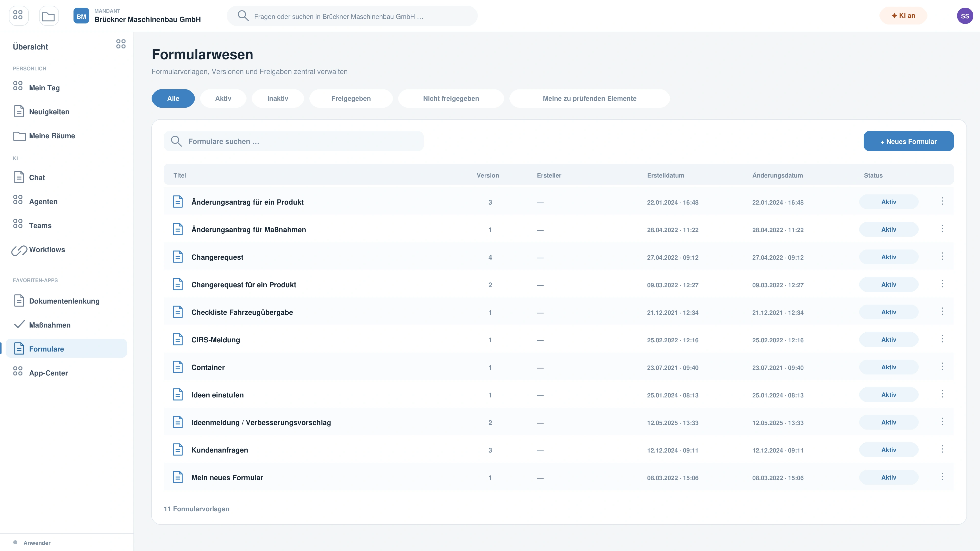Click the magnifier icon in Formulare suchen
The height and width of the screenshot is (551, 980).
176,141
